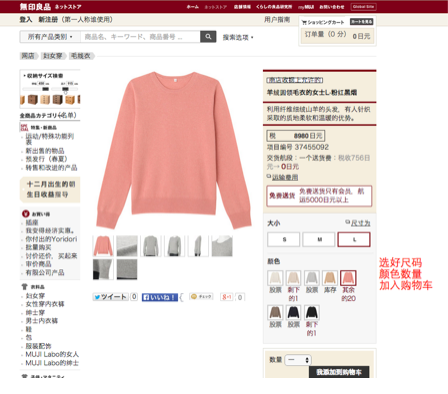448x394 pixels.
Task: Open the shopping cart icon
Action: (304, 22)
